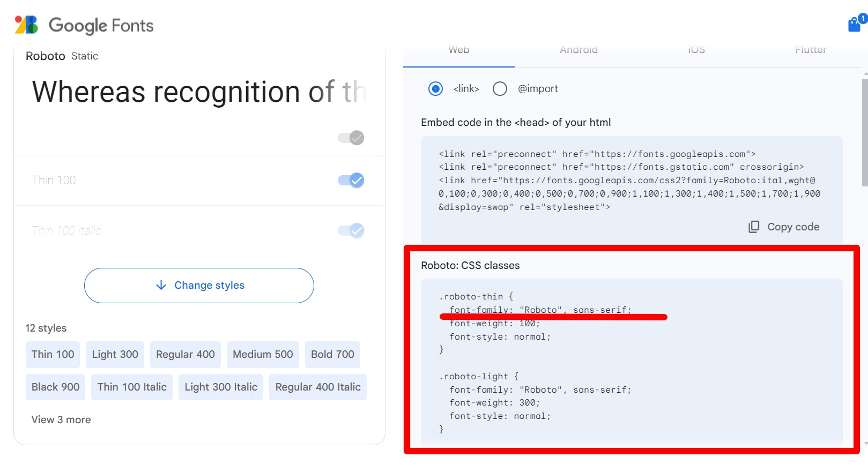Expand View 3 more styles
The height and width of the screenshot is (465, 868).
click(x=61, y=419)
